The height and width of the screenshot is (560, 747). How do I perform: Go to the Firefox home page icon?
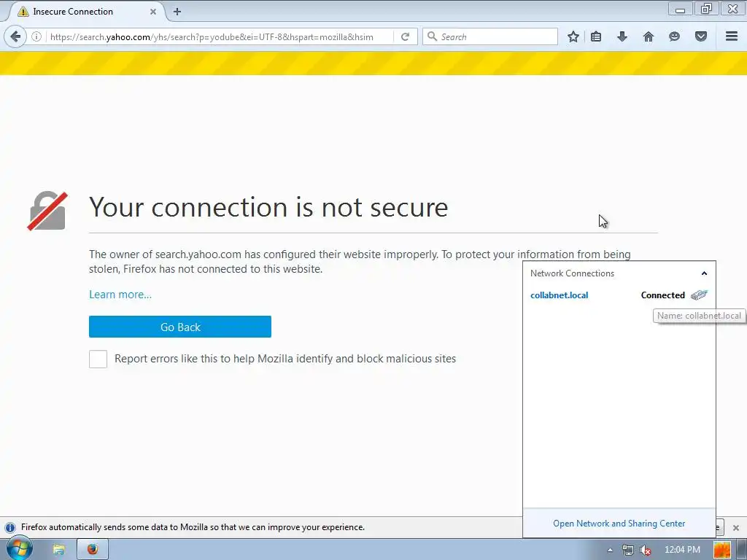[648, 36]
